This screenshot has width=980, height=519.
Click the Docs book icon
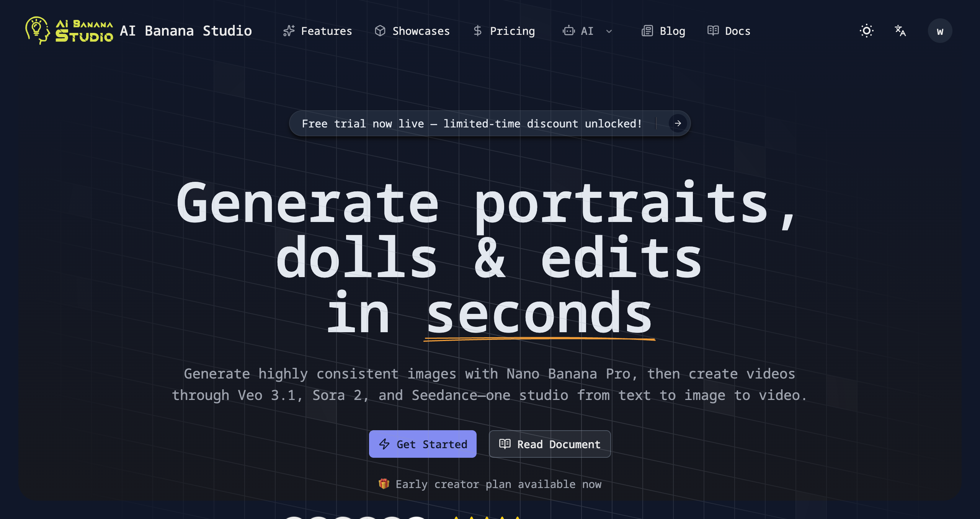713,31
